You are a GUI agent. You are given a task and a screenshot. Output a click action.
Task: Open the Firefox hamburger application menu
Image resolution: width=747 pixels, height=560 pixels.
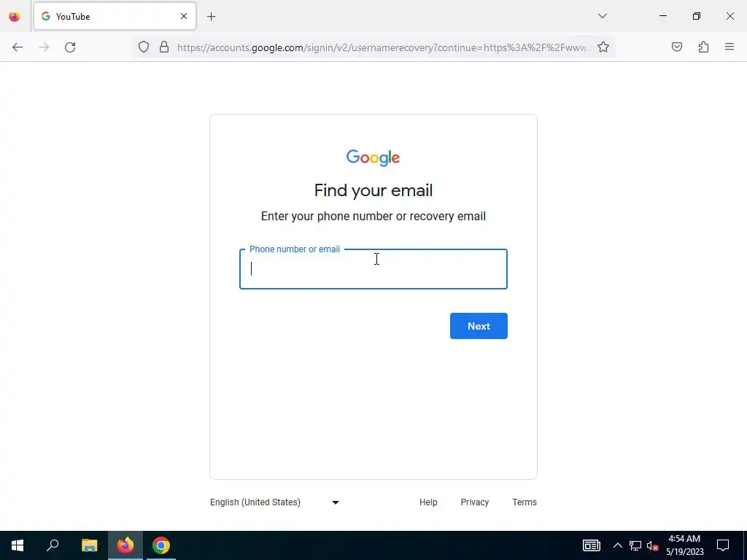tap(729, 47)
